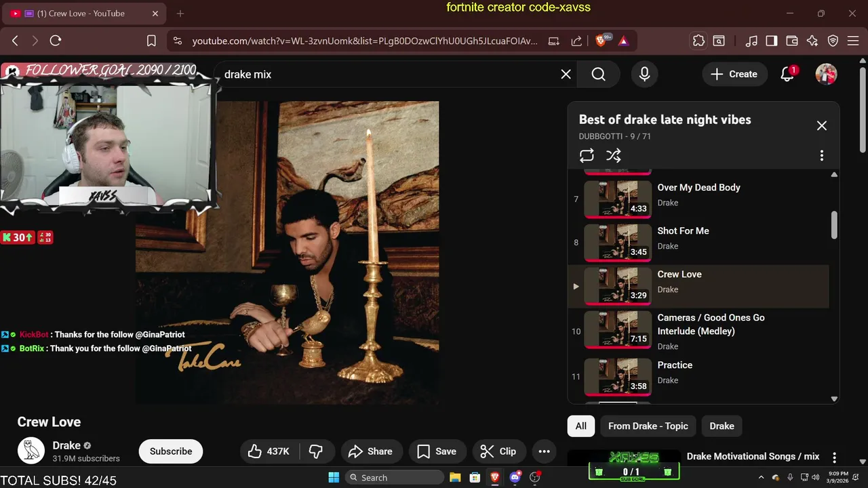Image resolution: width=868 pixels, height=488 pixels.
Task: Select the From Drake - Topic chip
Action: 648,426
